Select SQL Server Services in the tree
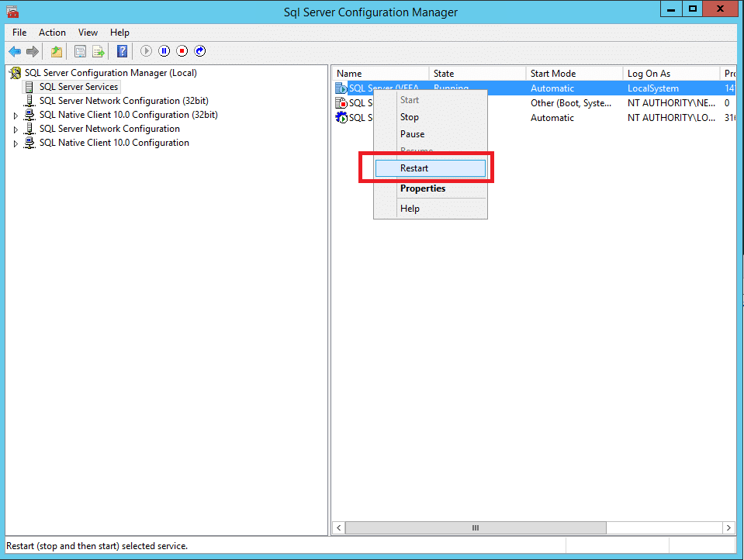The height and width of the screenshot is (560, 744). (79, 87)
